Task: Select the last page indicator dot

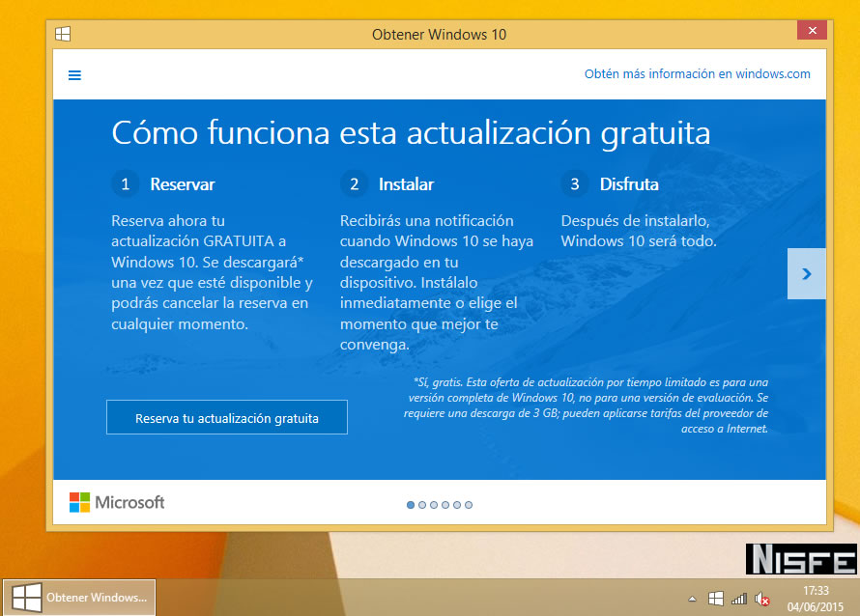Action: click(x=469, y=504)
